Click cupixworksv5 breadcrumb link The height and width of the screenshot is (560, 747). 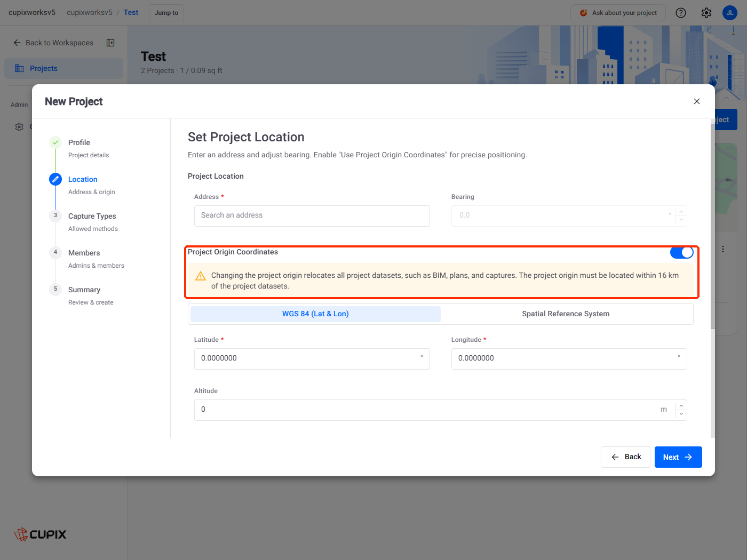90,12
